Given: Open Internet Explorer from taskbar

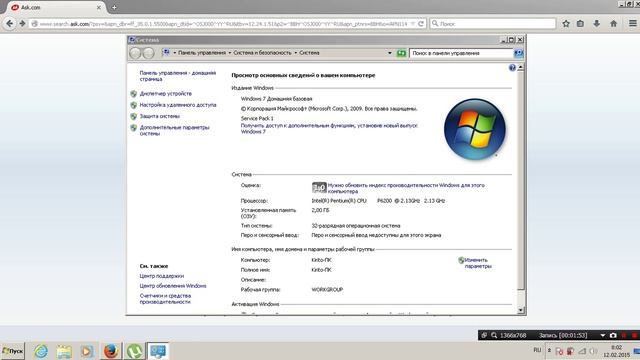Looking at the screenshot, I should 40,351.
